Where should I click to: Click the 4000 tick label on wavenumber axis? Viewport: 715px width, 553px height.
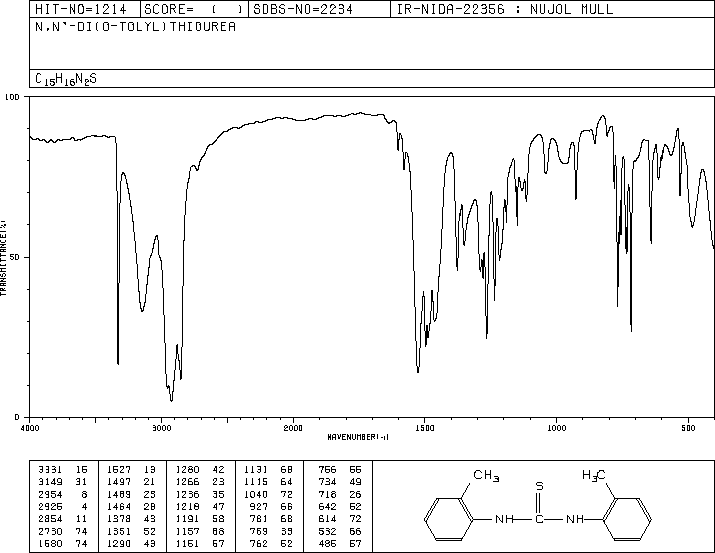(30, 428)
